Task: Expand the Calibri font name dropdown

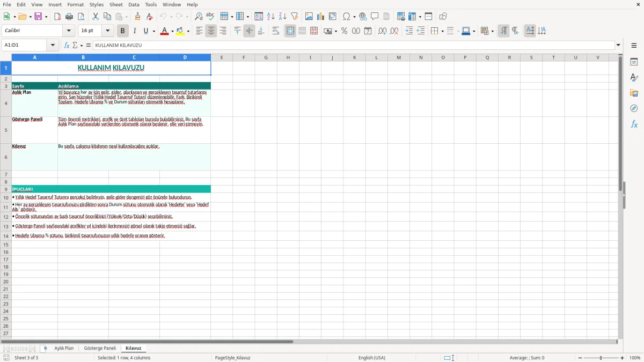Action: (69, 31)
